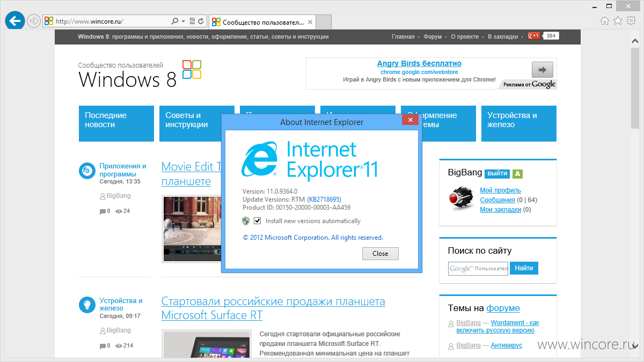Click В закладки in top menu
Viewport: 644px width, 362px height.
(x=503, y=36)
